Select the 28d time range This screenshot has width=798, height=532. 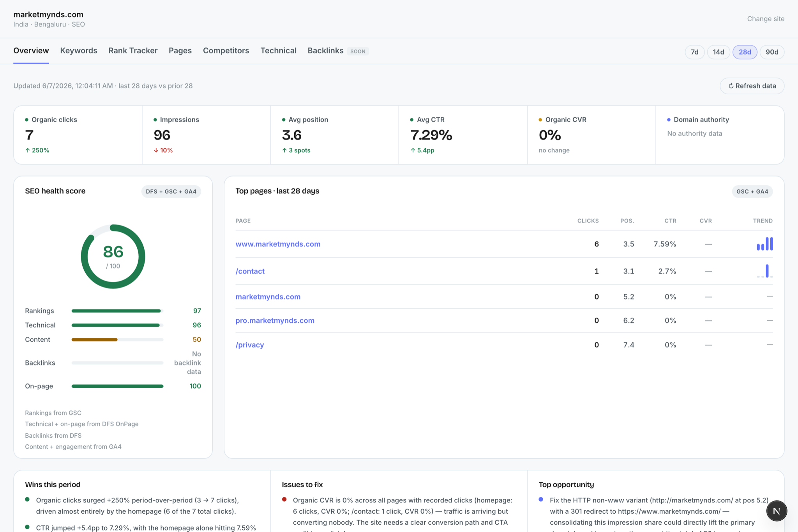pos(745,52)
